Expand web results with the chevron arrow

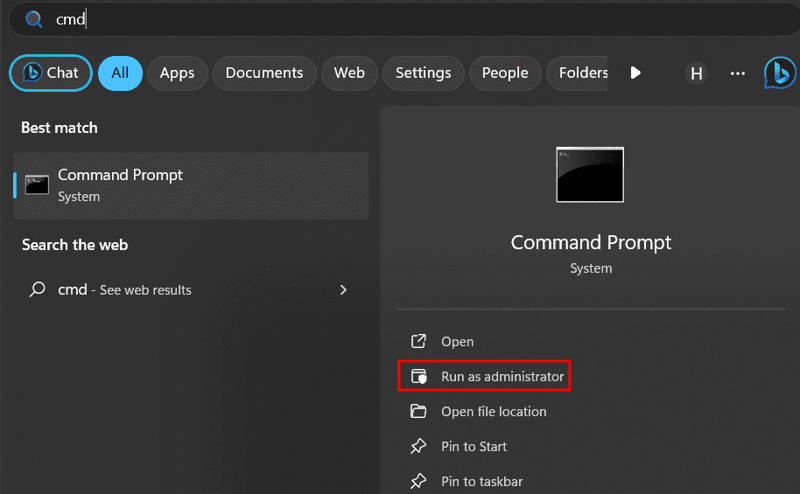[343, 290]
